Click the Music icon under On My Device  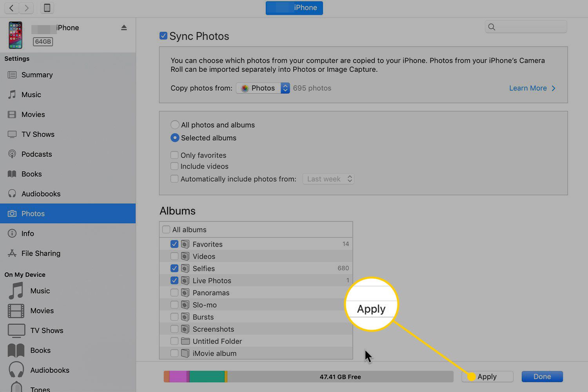[x=16, y=291]
